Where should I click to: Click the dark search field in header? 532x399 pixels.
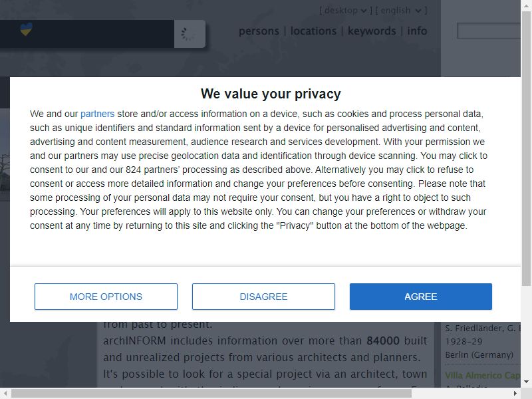click(87, 34)
